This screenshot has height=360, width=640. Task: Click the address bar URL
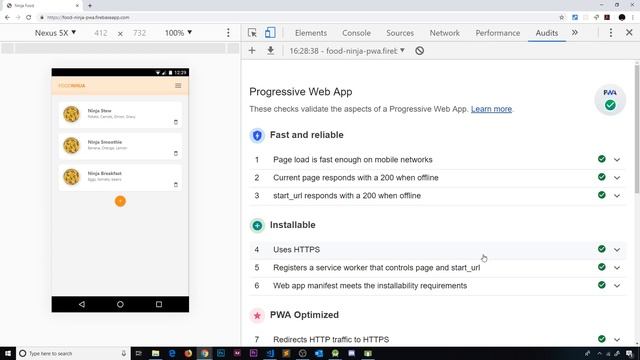tap(88, 18)
